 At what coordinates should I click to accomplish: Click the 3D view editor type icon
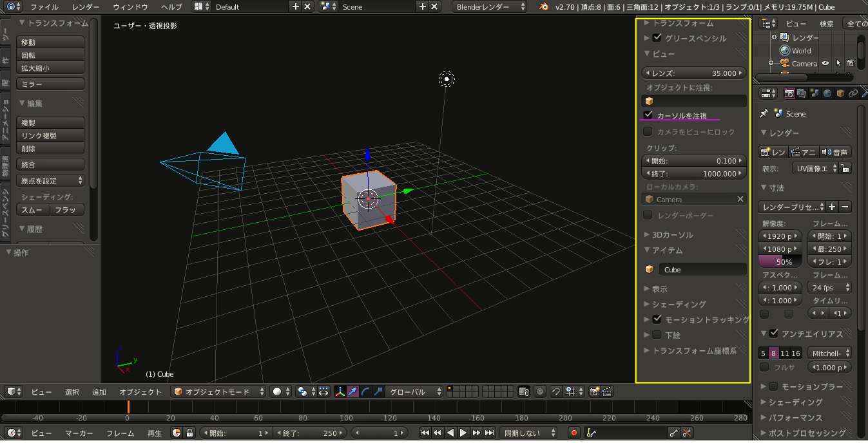pos(14,391)
